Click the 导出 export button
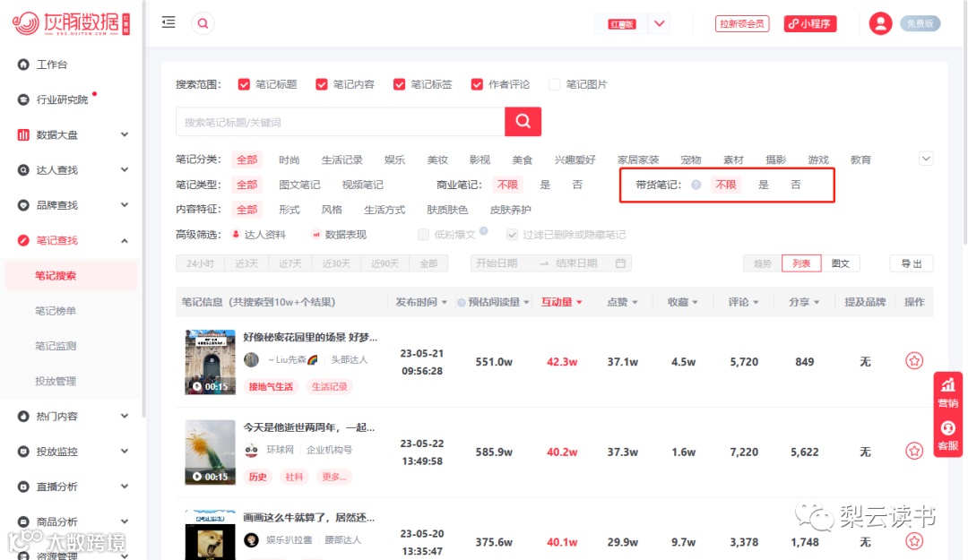The image size is (968, 560). point(912,263)
